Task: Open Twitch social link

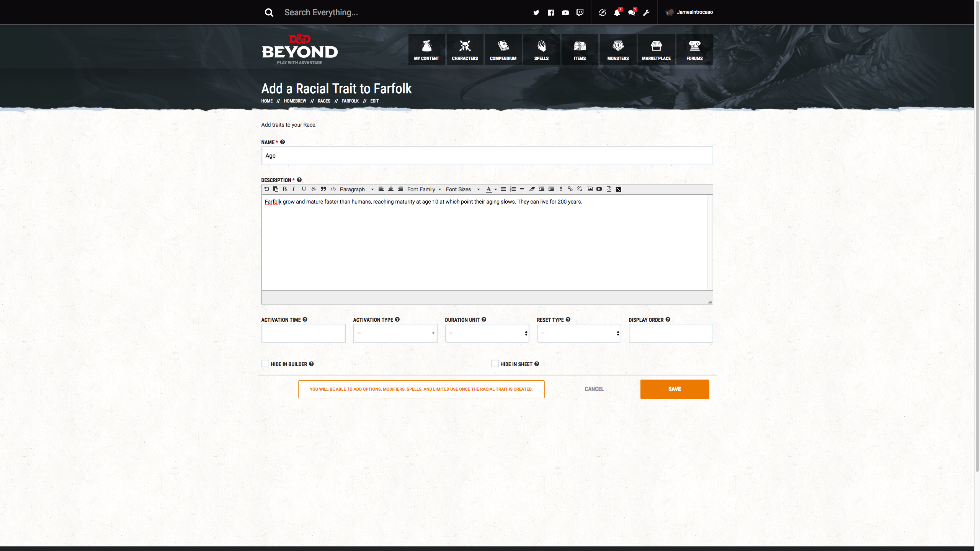Action: pos(580,13)
